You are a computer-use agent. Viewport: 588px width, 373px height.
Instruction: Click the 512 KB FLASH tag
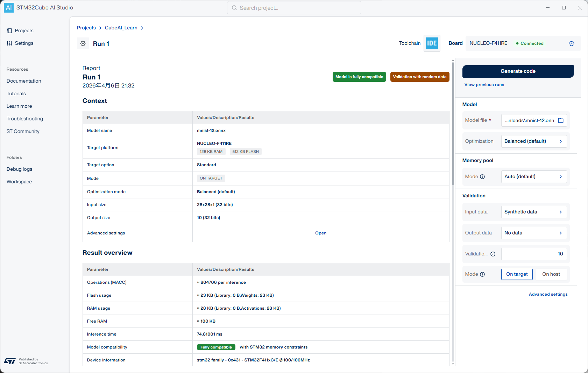pyautogui.click(x=246, y=152)
